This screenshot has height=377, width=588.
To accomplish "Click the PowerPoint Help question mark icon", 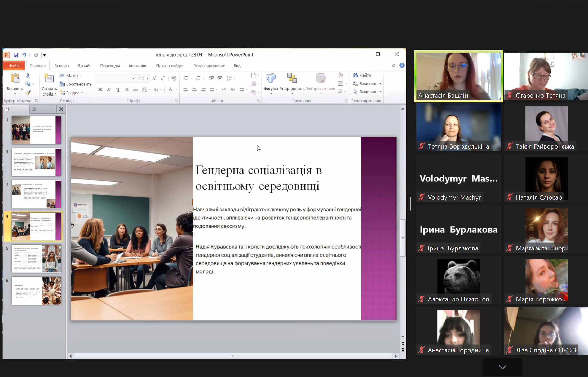I will click(402, 65).
